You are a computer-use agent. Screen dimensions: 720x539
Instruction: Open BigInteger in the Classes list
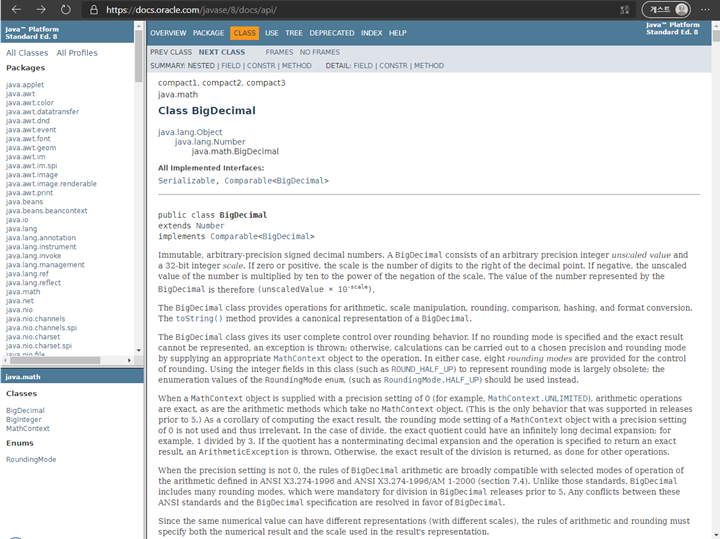click(x=24, y=420)
